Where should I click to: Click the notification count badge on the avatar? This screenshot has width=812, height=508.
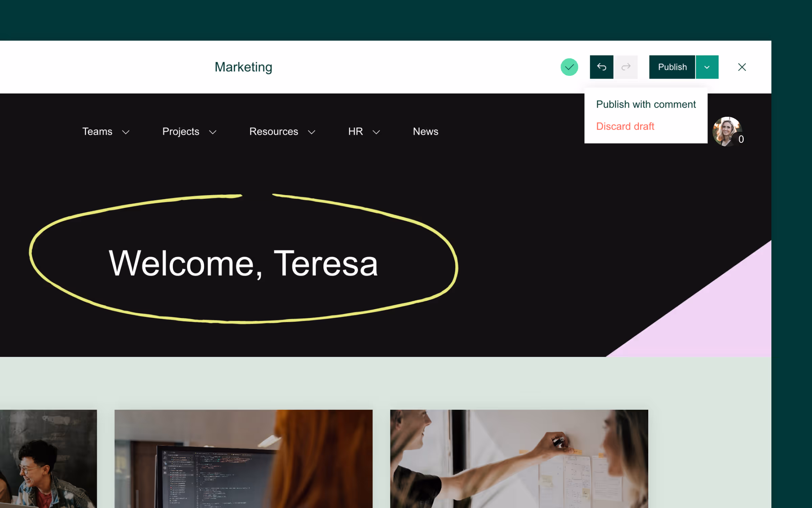pyautogui.click(x=741, y=140)
